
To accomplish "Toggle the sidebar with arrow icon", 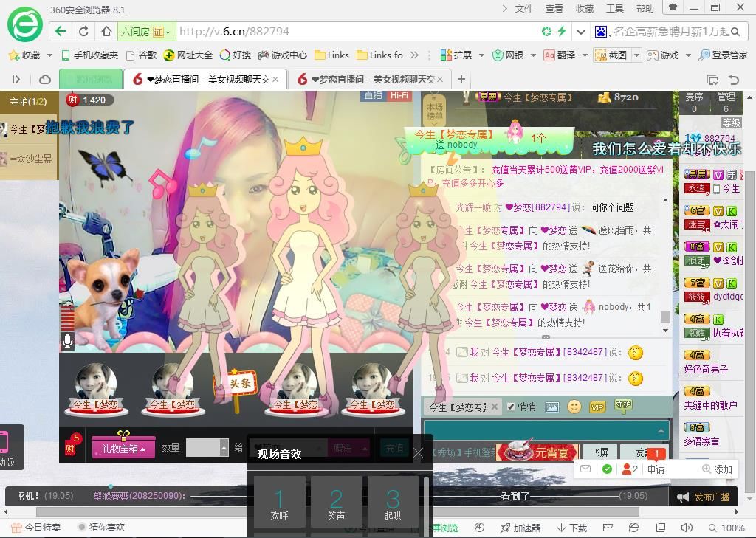I will [x=16, y=79].
